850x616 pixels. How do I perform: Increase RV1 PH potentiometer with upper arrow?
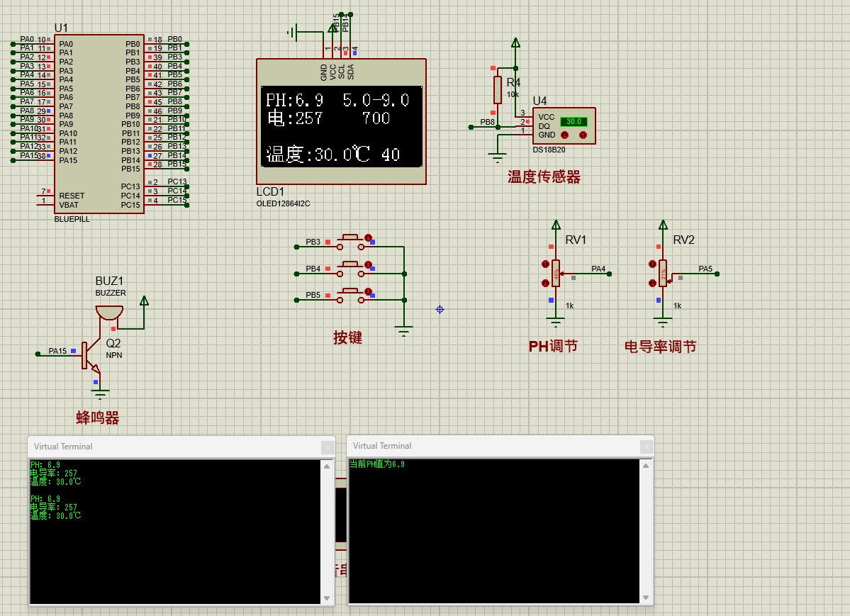point(545,264)
